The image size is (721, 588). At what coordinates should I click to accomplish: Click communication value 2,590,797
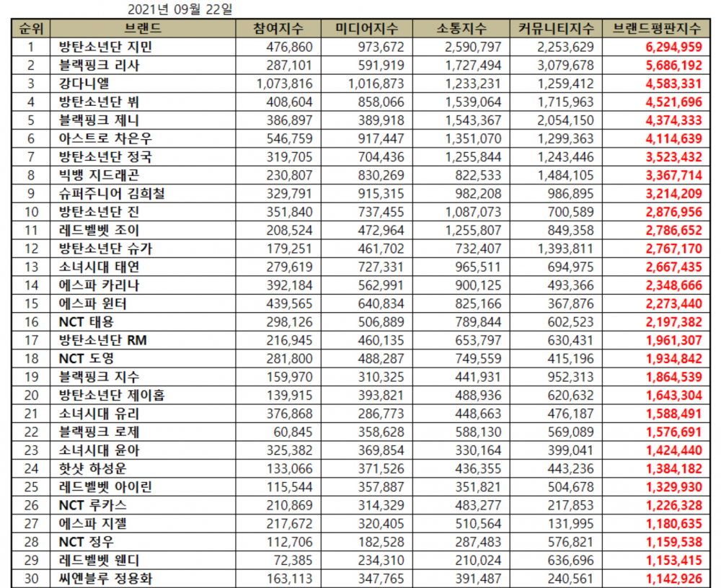[473, 47]
